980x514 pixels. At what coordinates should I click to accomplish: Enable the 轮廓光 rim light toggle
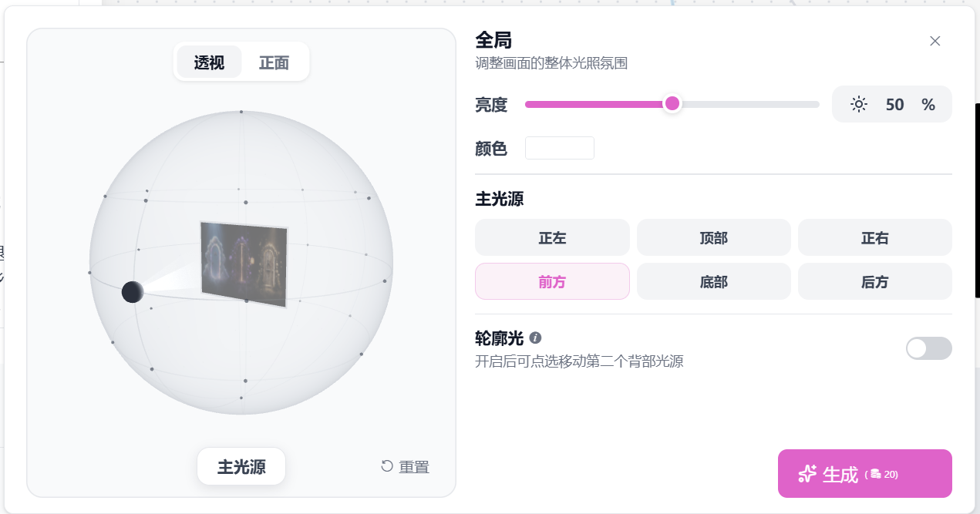pyautogui.click(x=929, y=348)
